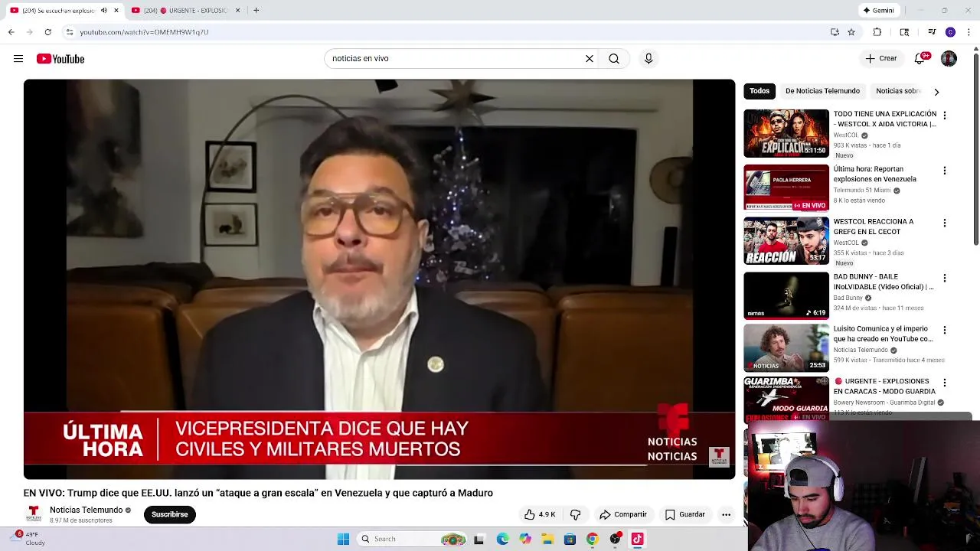Select the Todos filter chip

click(759, 91)
